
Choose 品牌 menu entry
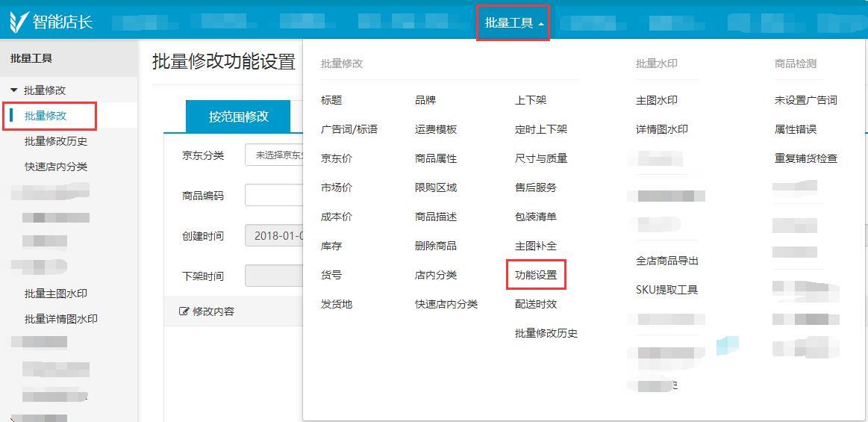pyautogui.click(x=425, y=100)
